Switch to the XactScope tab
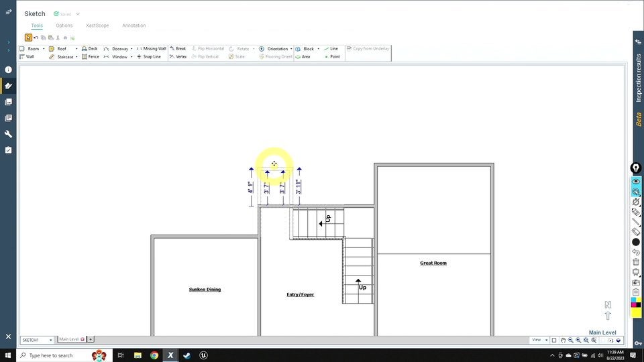 click(97, 25)
